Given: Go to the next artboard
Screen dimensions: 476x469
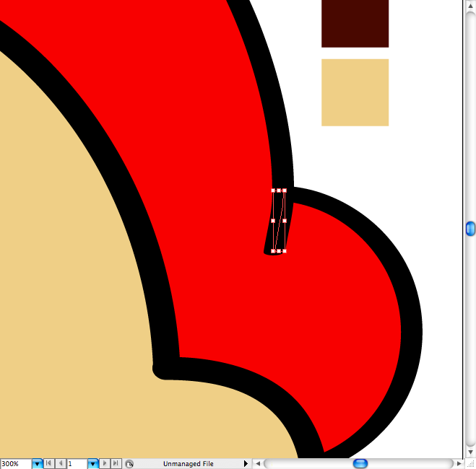Looking at the screenshot, I should 105,463.
